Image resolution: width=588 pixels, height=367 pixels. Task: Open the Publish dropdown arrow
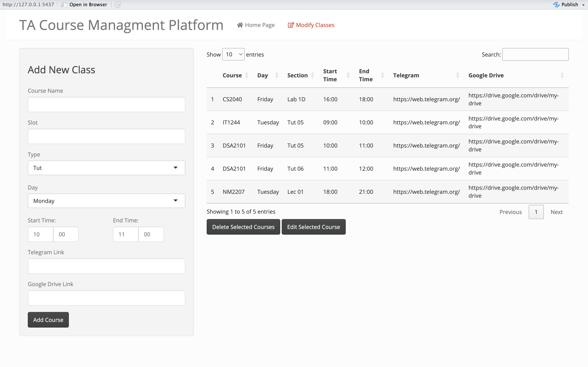point(583,5)
